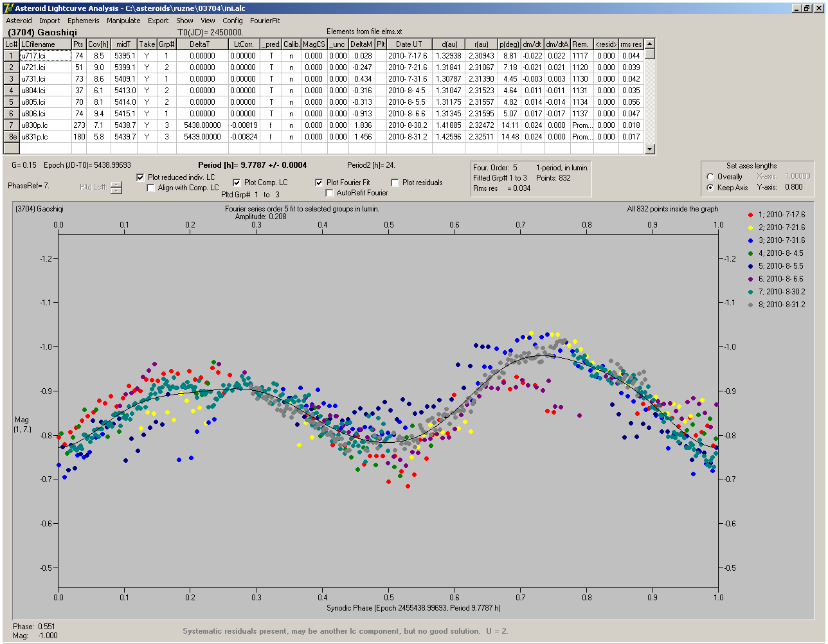Click the Grp# column header
Screen dimensions: 828x644
coord(166,44)
